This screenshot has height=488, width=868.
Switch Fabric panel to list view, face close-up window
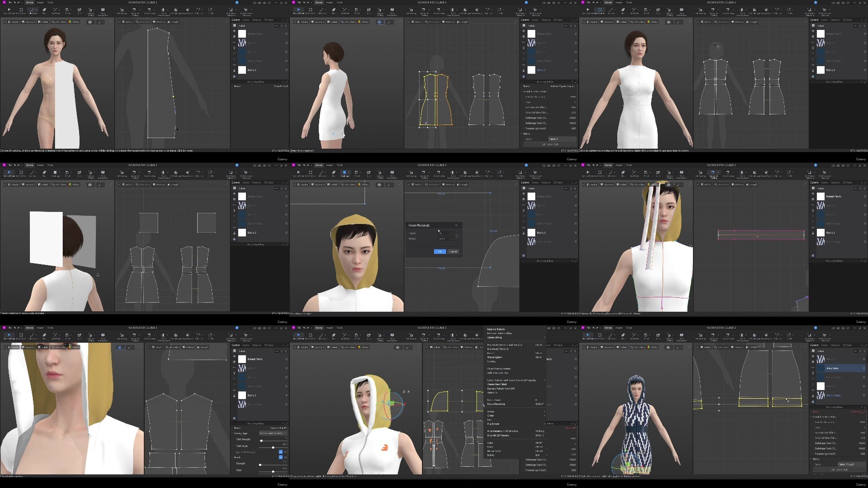tap(285, 351)
